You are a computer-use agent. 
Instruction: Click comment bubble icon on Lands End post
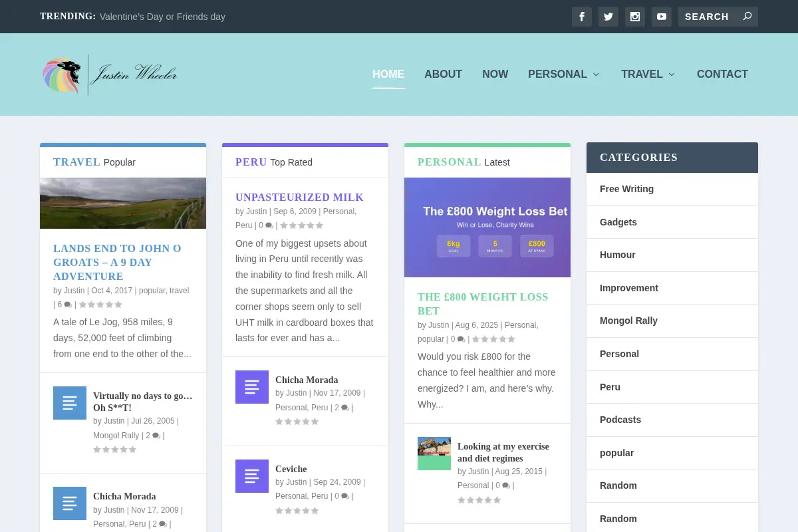(68, 305)
